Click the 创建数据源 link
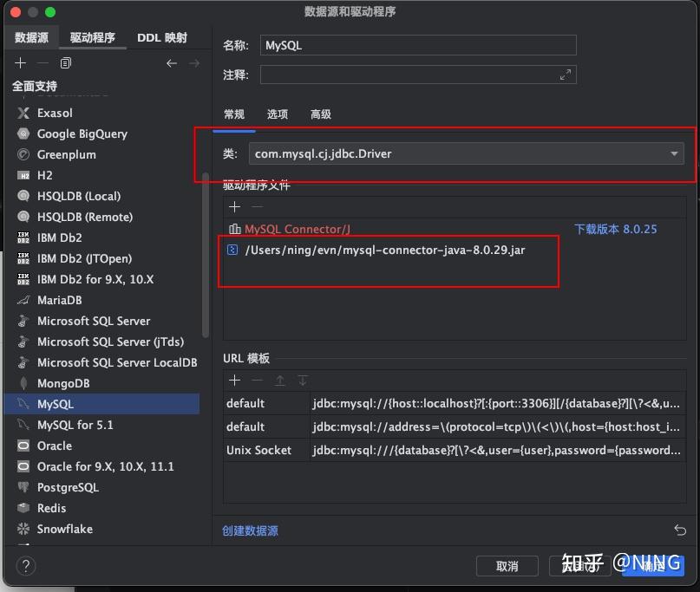 [x=251, y=530]
